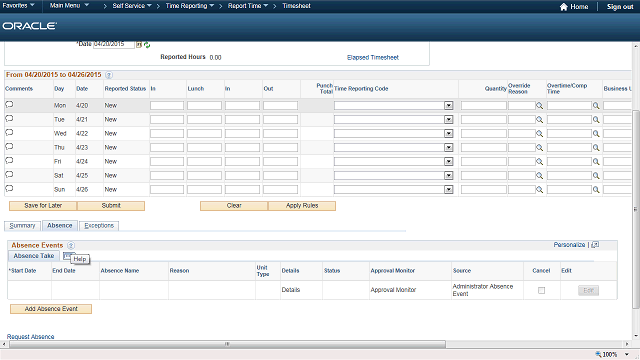Click Home icon in top bar
The image size is (640, 360).
[564, 7]
